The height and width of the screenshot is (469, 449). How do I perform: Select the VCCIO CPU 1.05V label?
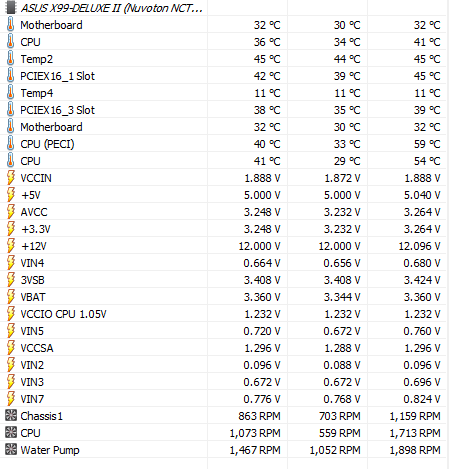[x=63, y=314]
